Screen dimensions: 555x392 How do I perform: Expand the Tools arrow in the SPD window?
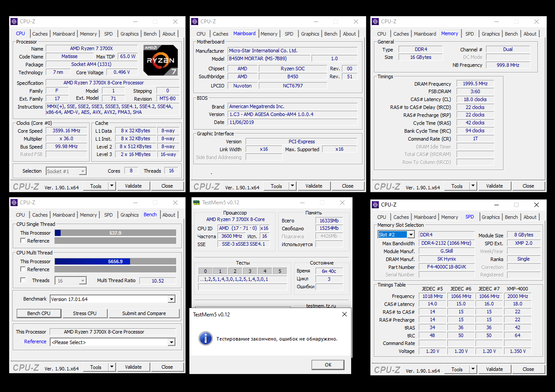[x=473, y=369]
